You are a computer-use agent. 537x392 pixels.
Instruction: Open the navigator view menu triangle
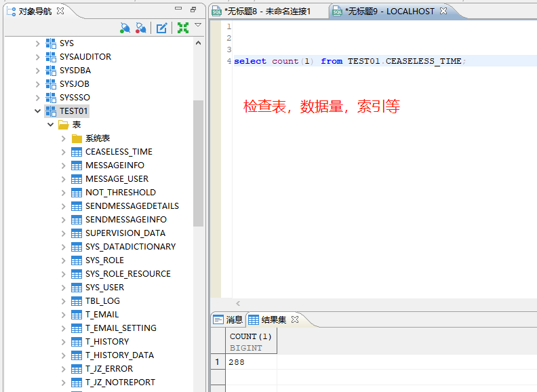[x=198, y=25]
